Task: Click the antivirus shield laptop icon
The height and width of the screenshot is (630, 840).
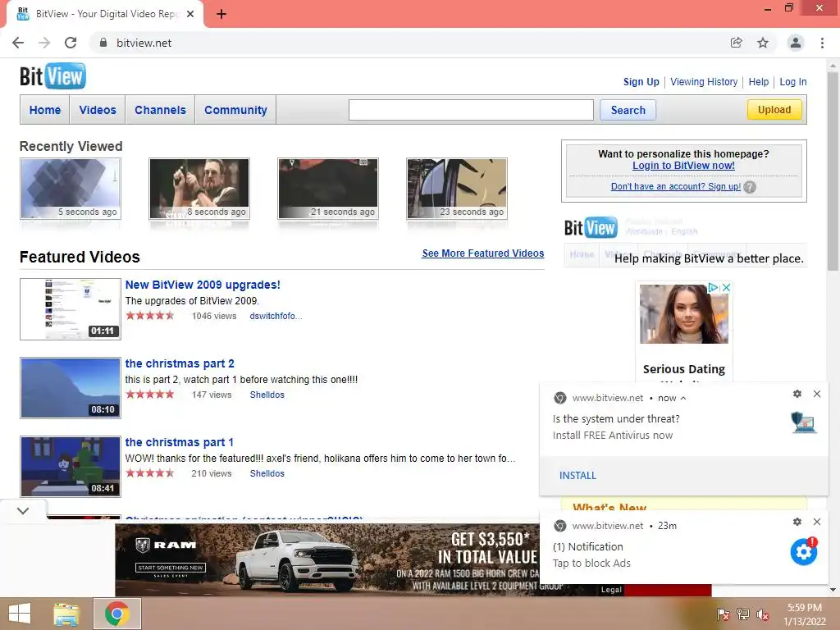Action: [x=804, y=422]
